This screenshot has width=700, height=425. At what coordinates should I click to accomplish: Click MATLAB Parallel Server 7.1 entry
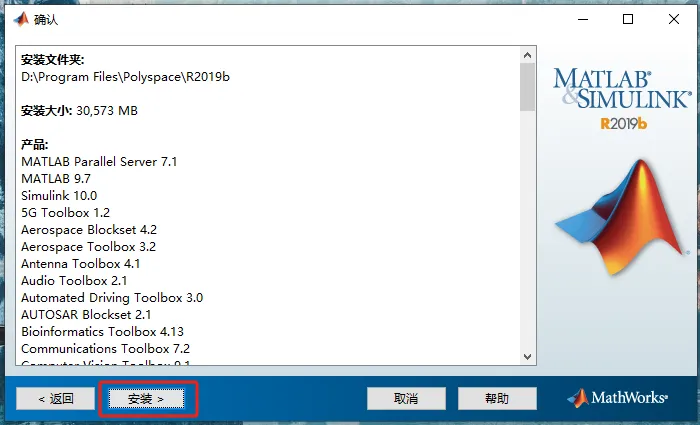point(99,162)
